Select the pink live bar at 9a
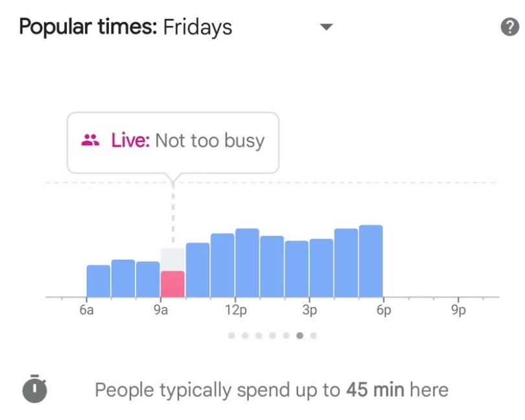Viewport: 525px width, 420px height. pyautogui.click(x=173, y=284)
